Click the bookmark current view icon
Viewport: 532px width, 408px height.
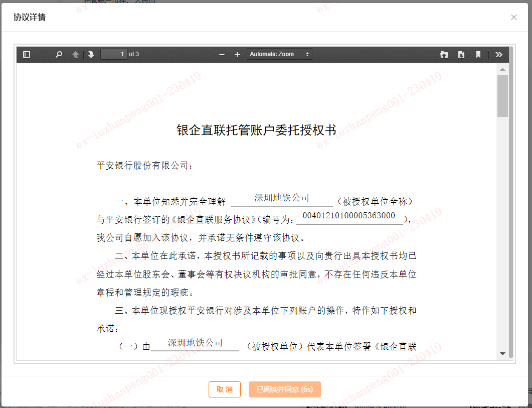click(x=478, y=54)
